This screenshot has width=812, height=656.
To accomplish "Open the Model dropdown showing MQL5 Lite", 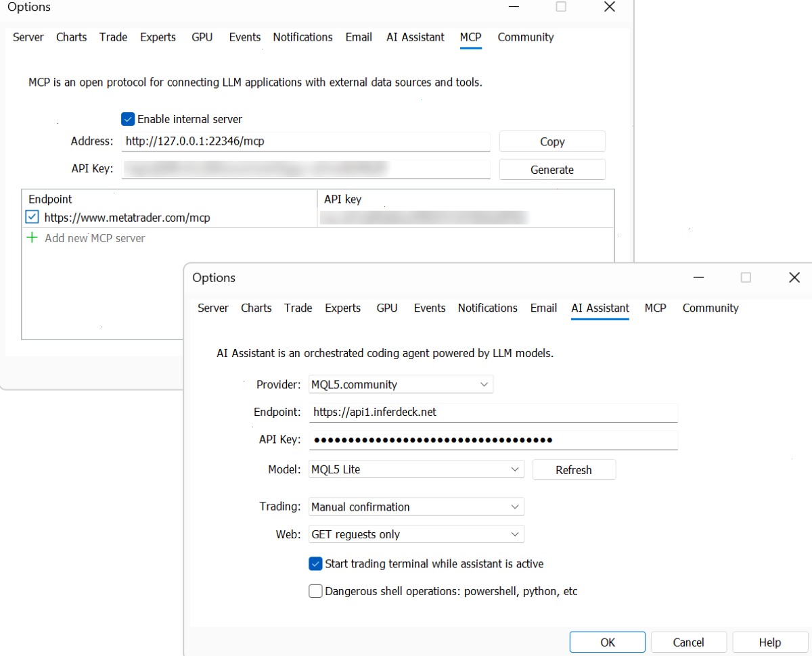I will [x=416, y=469].
